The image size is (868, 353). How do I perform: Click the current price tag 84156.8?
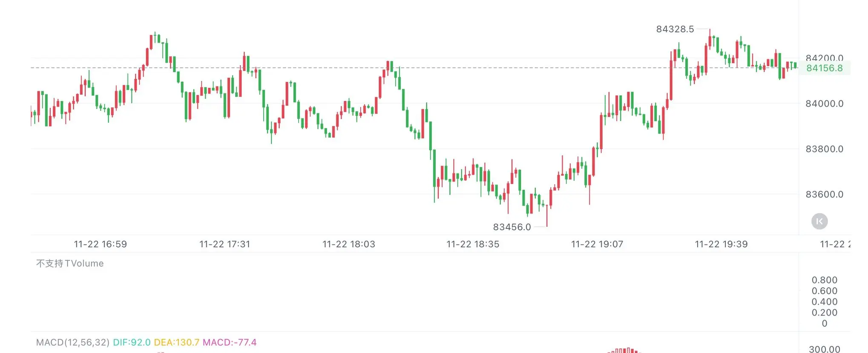pyautogui.click(x=824, y=68)
